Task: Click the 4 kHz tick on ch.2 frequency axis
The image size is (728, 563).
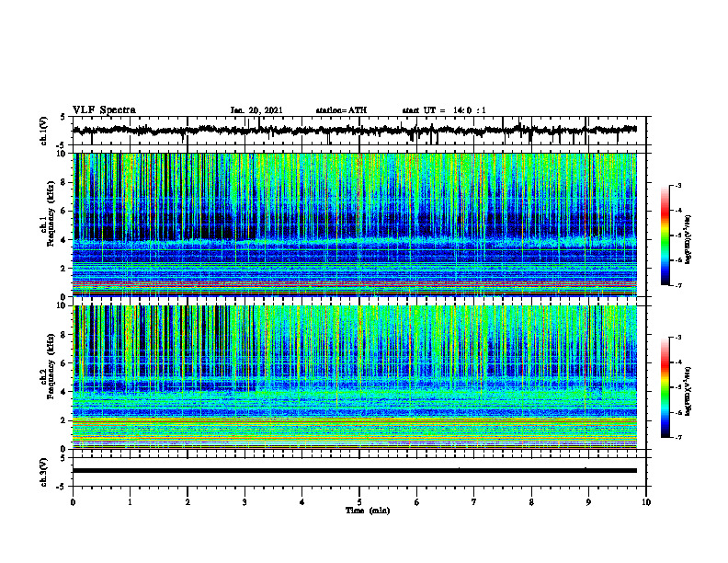Action: pyautogui.click(x=64, y=393)
